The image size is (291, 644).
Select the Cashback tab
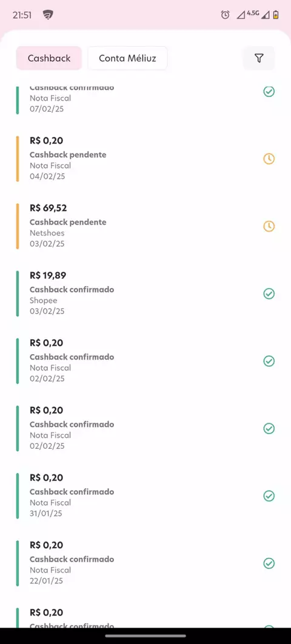tap(49, 58)
